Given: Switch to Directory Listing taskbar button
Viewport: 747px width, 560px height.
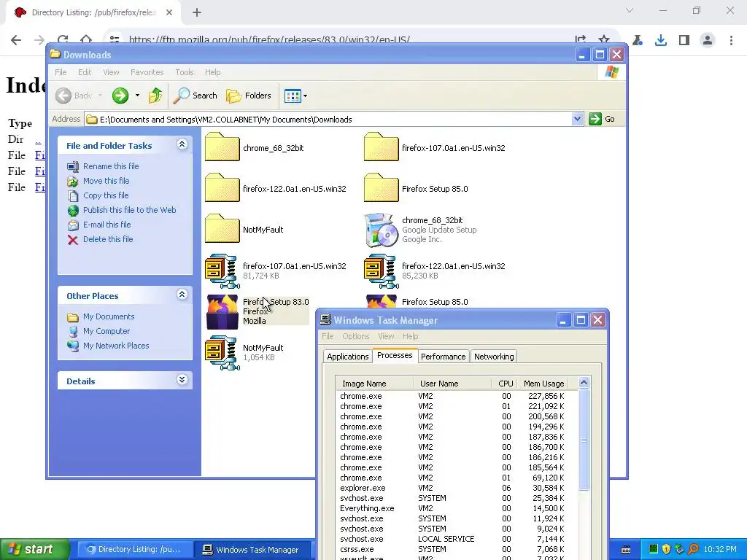Looking at the screenshot, I should pos(134,550).
